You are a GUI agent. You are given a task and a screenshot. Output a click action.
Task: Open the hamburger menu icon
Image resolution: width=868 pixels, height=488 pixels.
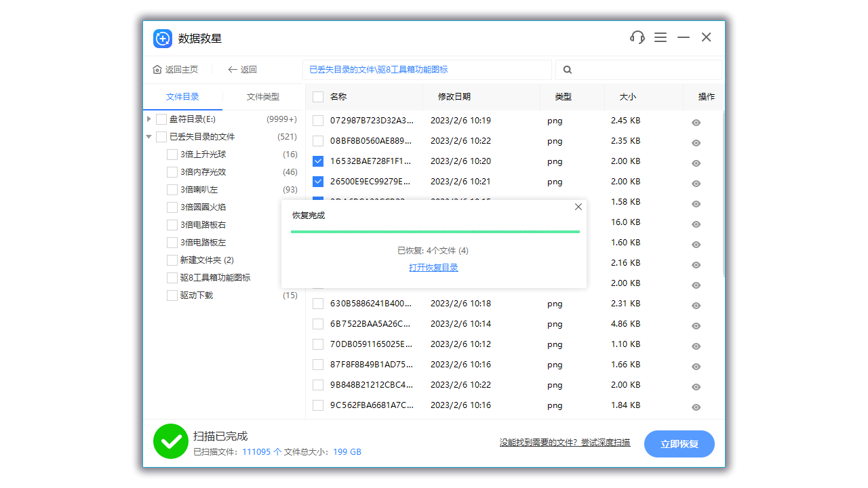(x=660, y=37)
